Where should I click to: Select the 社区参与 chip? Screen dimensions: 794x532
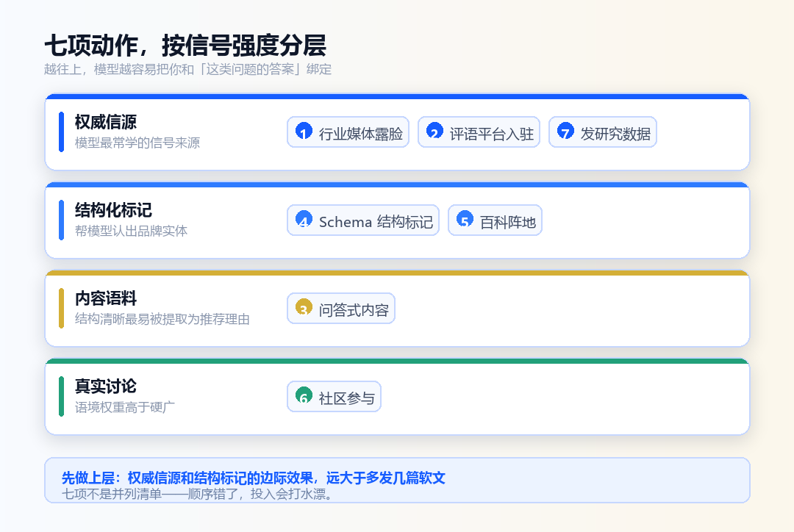click(335, 396)
